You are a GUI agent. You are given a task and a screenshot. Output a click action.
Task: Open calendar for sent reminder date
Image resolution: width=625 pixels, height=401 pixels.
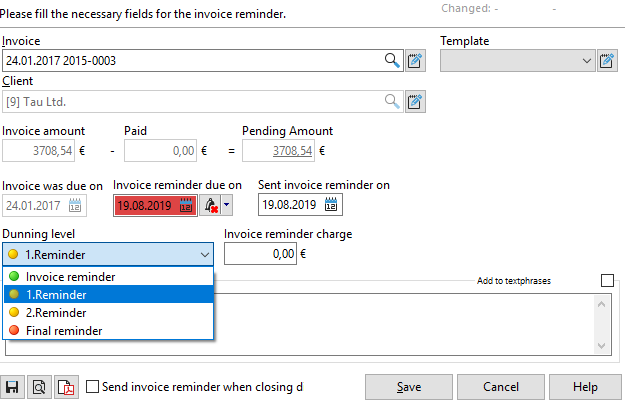pyautogui.click(x=332, y=205)
